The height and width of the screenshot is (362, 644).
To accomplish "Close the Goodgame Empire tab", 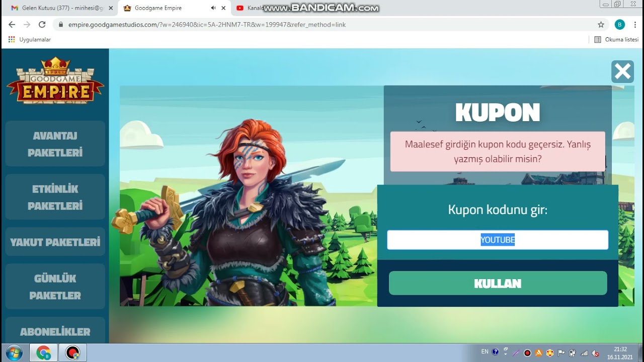I will pyautogui.click(x=223, y=8).
